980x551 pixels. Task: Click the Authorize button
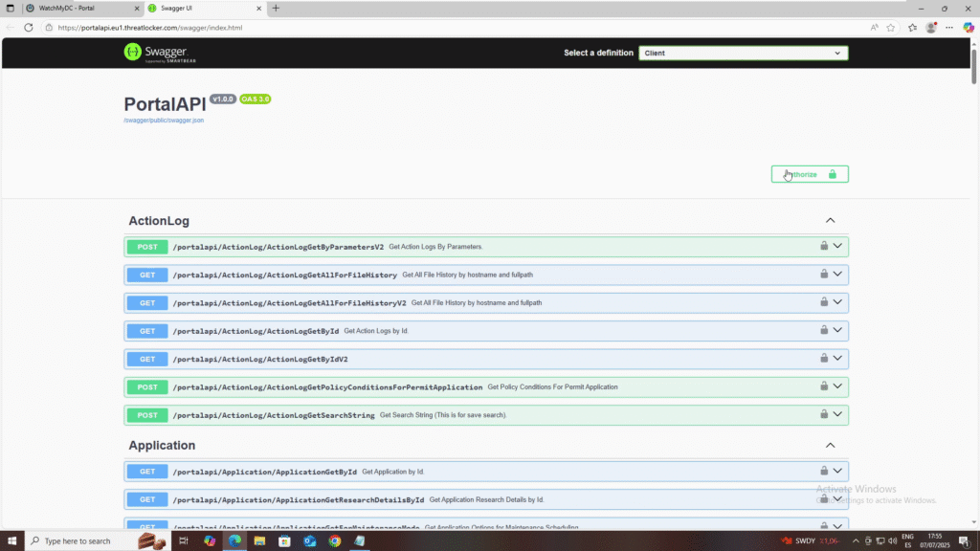pos(810,174)
